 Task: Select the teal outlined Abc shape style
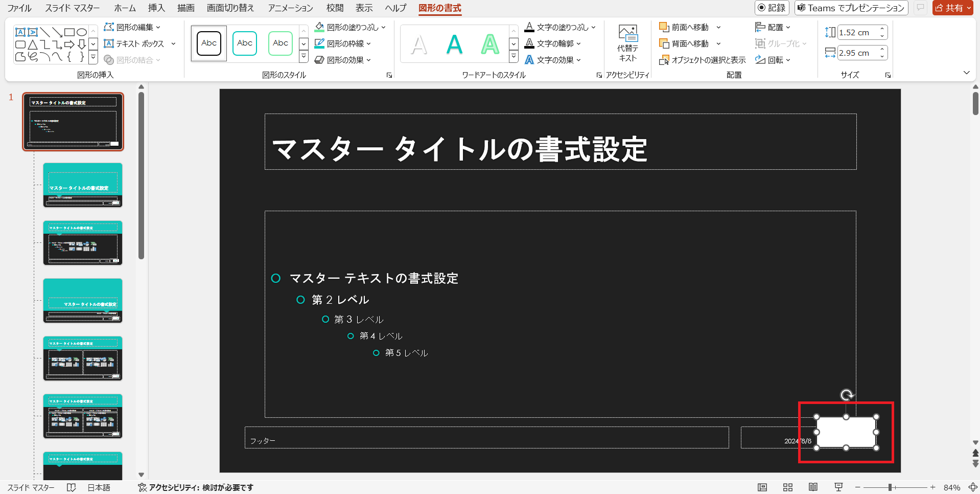245,43
